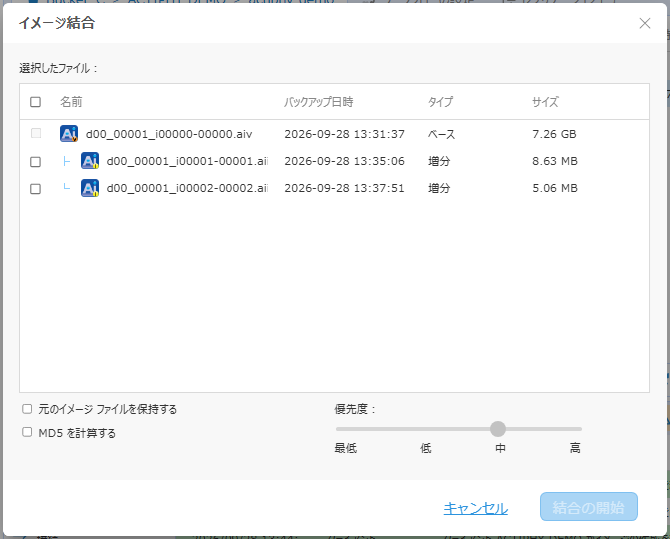Click the priority slider handle
Viewport: 670px width, 539px height.
click(498, 429)
